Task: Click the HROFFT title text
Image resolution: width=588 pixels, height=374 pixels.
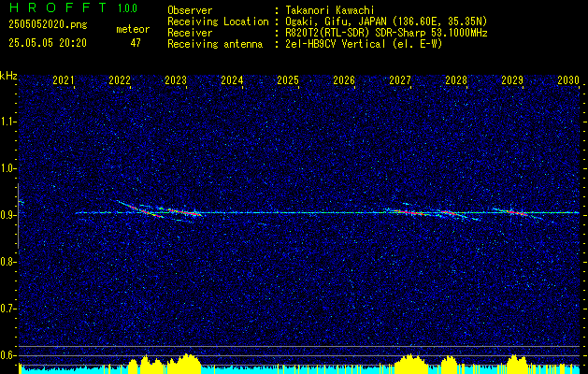Action: point(58,7)
